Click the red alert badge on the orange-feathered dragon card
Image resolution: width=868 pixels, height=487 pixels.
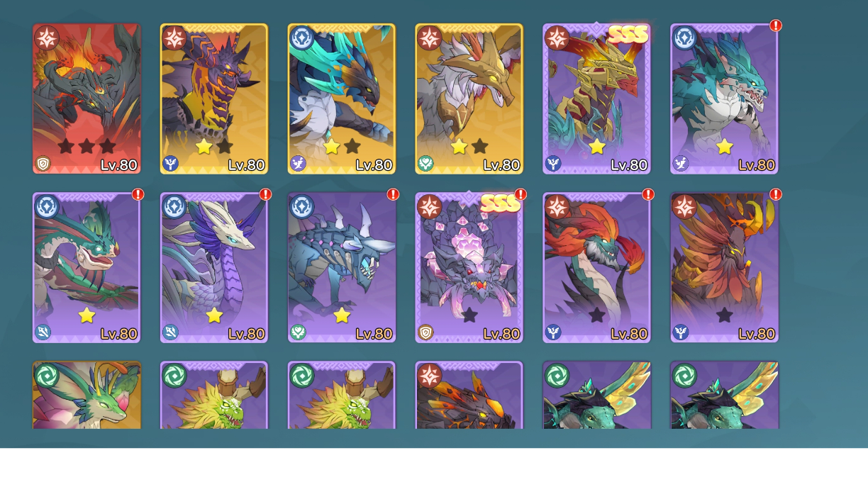[776, 194]
